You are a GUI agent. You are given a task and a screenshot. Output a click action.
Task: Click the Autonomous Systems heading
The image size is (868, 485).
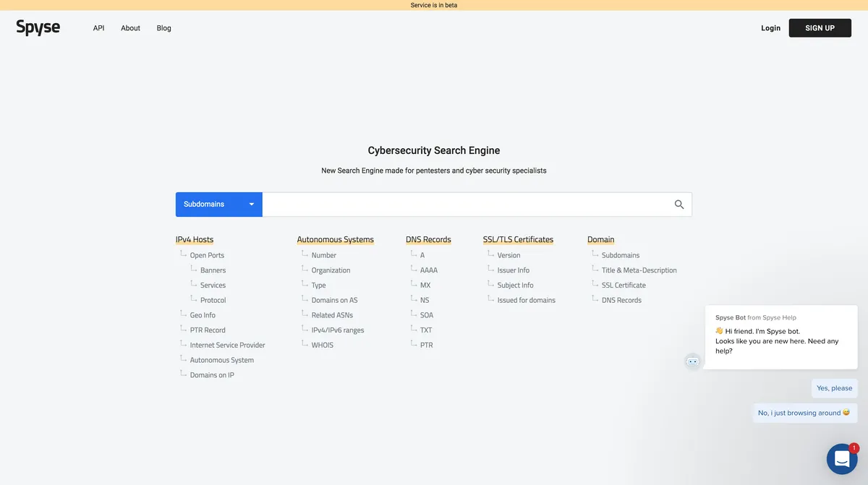tap(336, 239)
